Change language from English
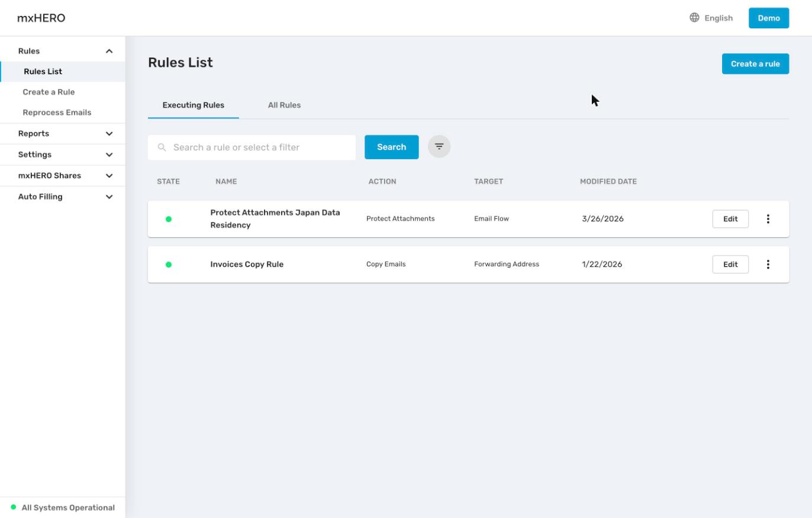 (x=718, y=18)
